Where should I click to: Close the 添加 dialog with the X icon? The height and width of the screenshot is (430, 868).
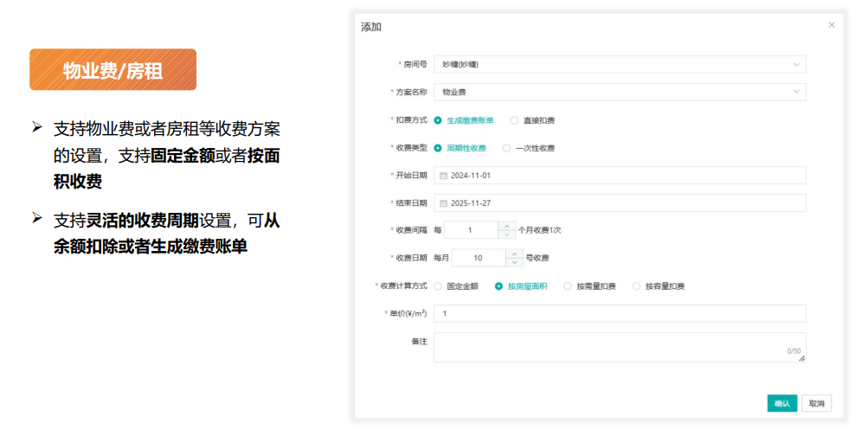click(831, 25)
